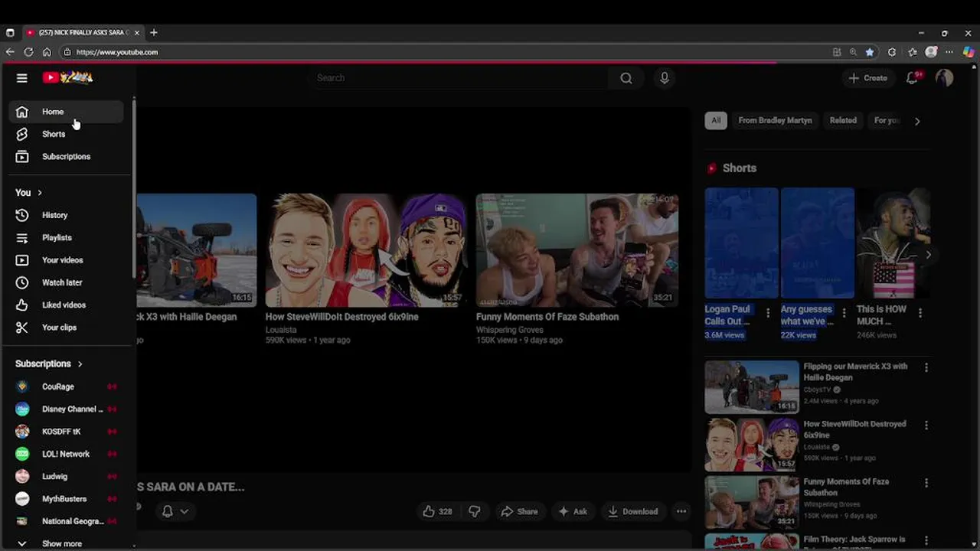Screen dimensions: 980x551
Task: Toggle favorite star in address bar
Action: coord(870,52)
